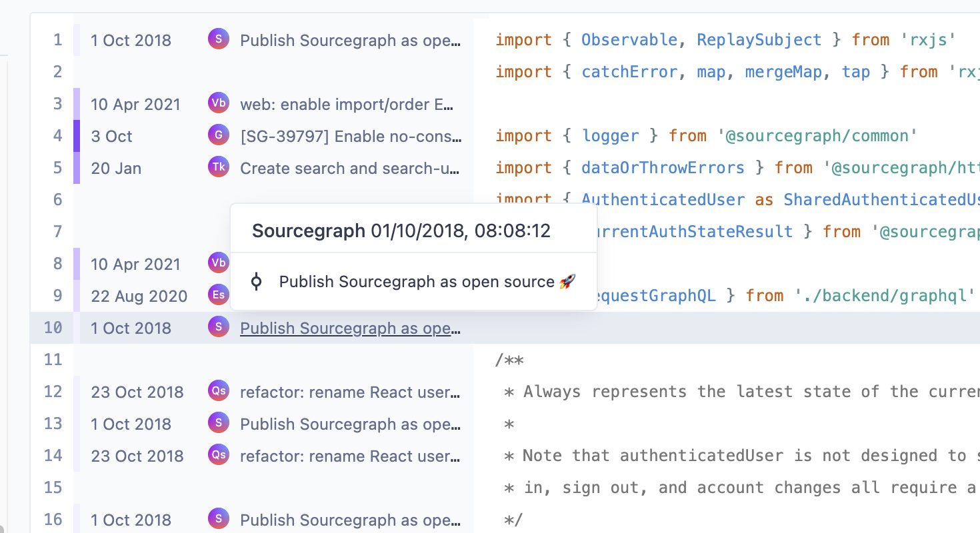The height and width of the screenshot is (533, 980).
Task: Open 'refactor: rename React user…' on line 14
Action: click(351, 456)
